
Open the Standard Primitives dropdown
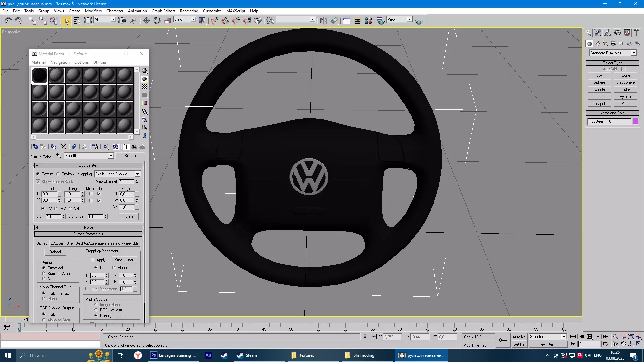(634, 53)
